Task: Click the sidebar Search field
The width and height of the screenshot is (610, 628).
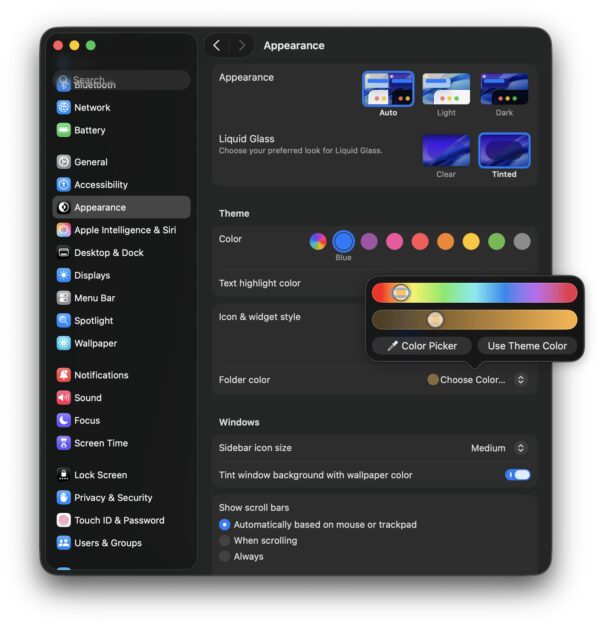Action: (120, 79)
